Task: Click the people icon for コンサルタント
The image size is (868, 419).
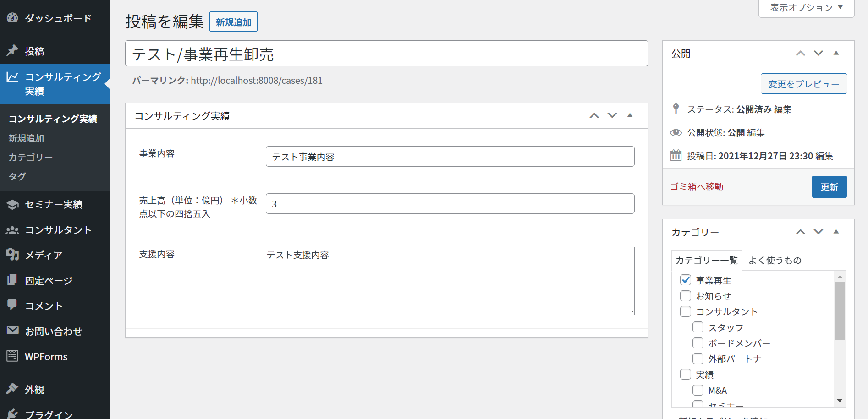Action: click(x=12, y=230)
